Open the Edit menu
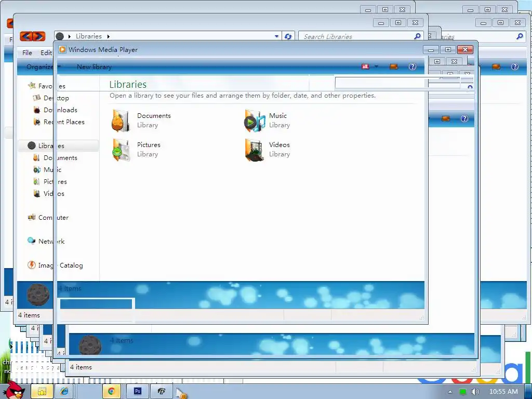The height and width of the screenshot is (399, 532). click(x=46, y=52)
